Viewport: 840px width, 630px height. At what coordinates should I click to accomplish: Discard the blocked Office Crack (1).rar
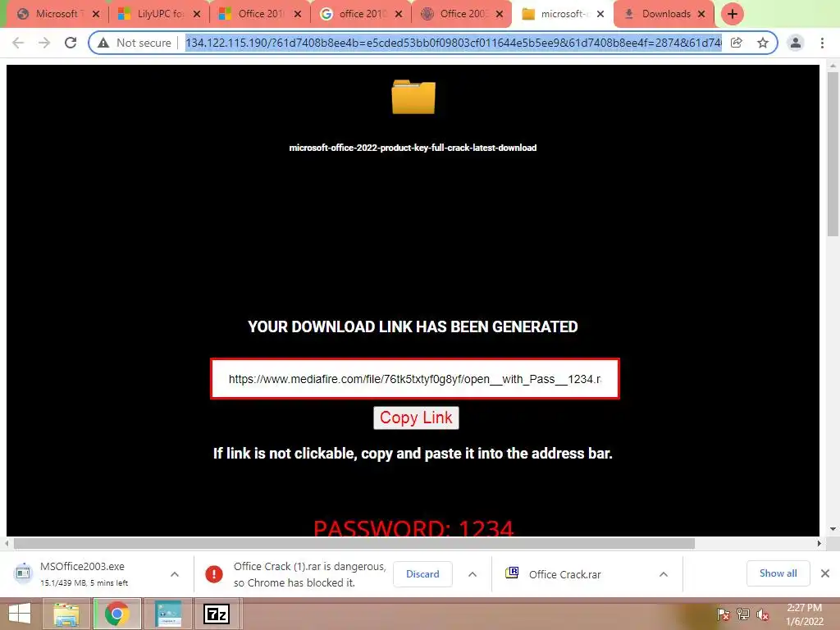click(422, 574)
